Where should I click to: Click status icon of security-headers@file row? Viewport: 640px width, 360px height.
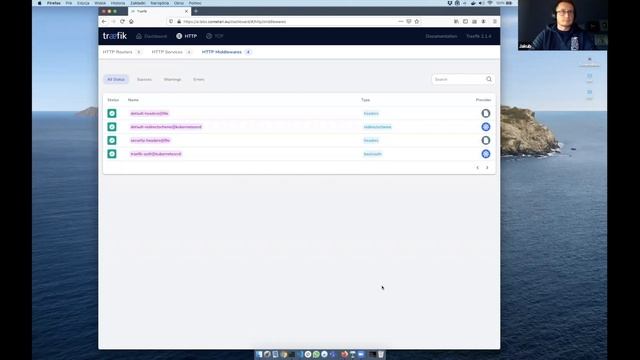point(112,140)
